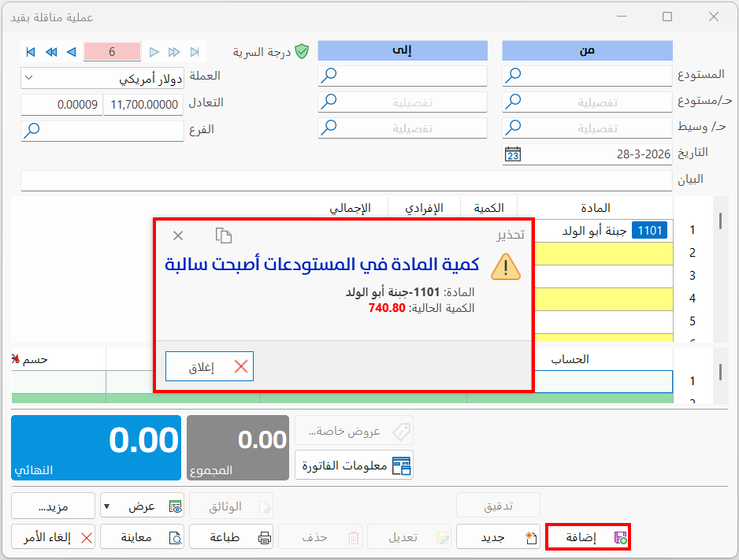Click الإجمالي column header

pos(350,208)
